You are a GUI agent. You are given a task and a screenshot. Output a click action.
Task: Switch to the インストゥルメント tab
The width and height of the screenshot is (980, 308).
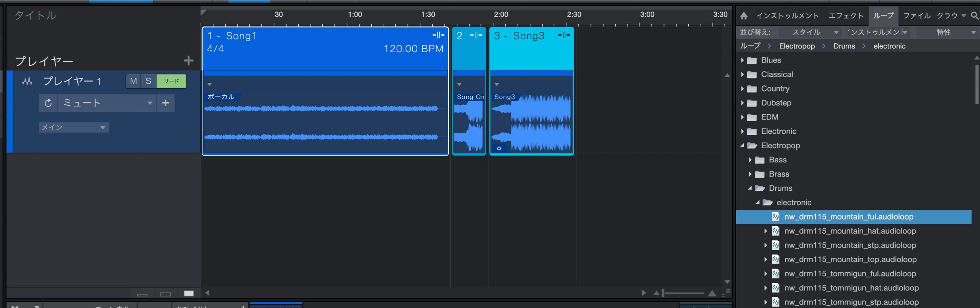pos(787,16)
